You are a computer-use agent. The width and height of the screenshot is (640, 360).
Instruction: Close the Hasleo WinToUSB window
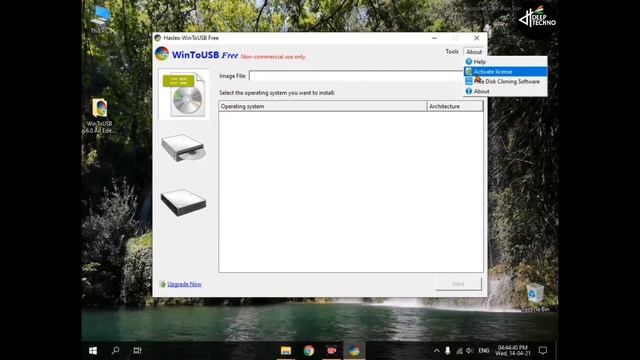(x=476, y=38)
